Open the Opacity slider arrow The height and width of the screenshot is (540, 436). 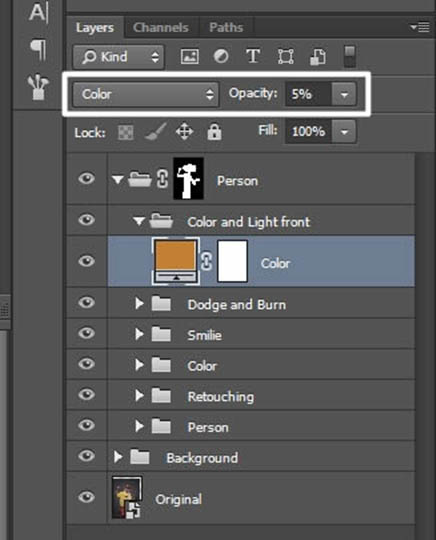[344, 94]
